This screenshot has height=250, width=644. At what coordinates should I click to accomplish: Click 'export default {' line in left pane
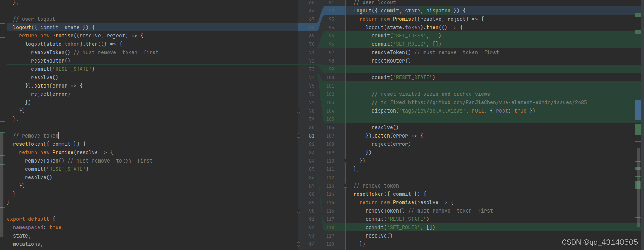click(x=31, y=219)
